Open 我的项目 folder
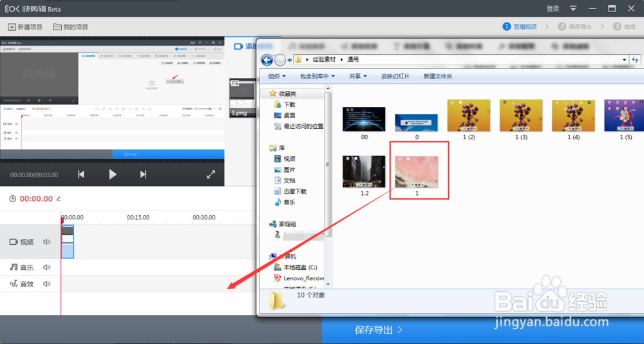Image resolution: width=644 pixels, height=344 pixels. pos(71,26)
